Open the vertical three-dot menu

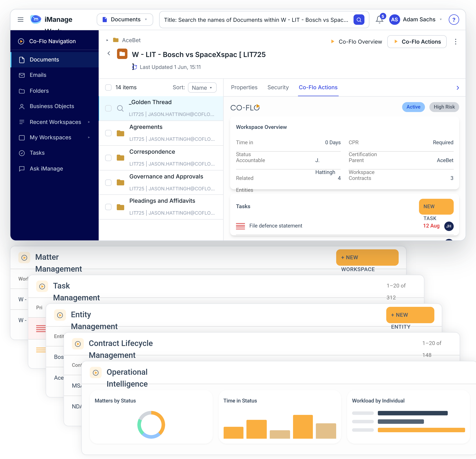[x=456, y=42]
